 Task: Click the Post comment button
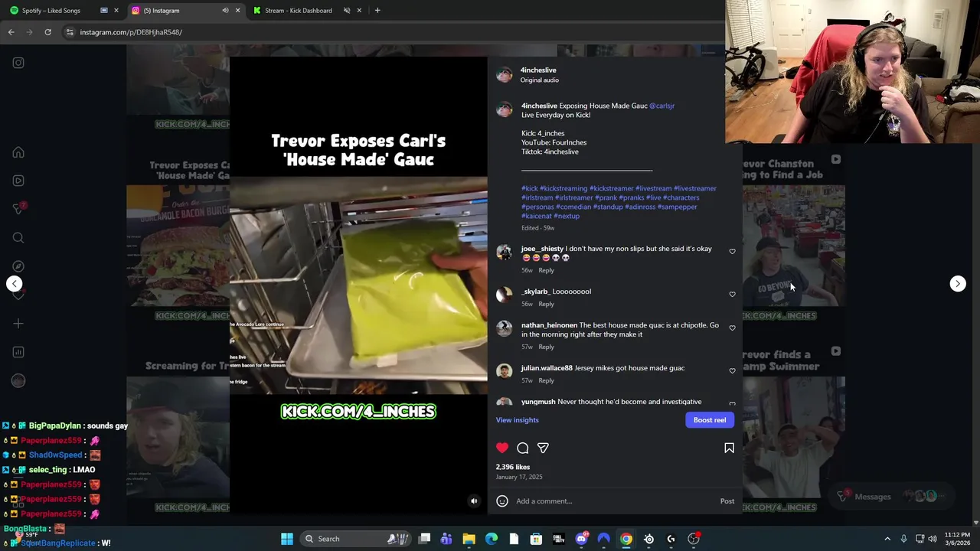click(x=727, y=501)
